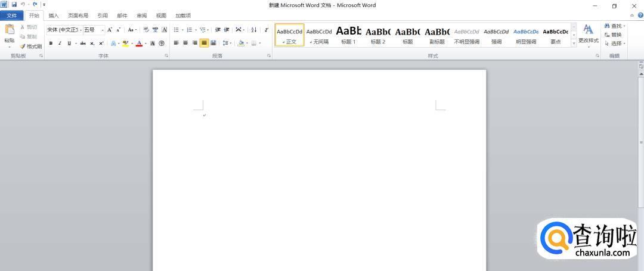
Task: Open the Add-ins (加载项) tab
Action: (183, 15)
